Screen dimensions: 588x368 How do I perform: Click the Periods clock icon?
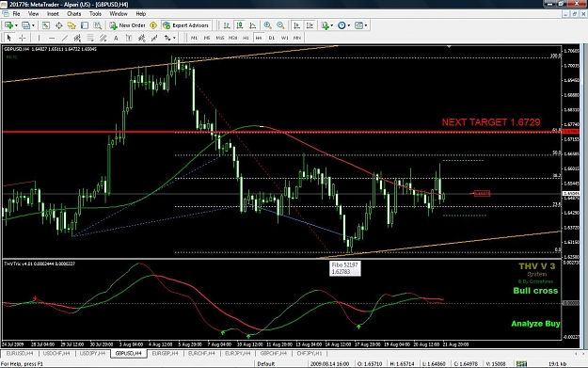pyautogui.click(x=342, y=25)
